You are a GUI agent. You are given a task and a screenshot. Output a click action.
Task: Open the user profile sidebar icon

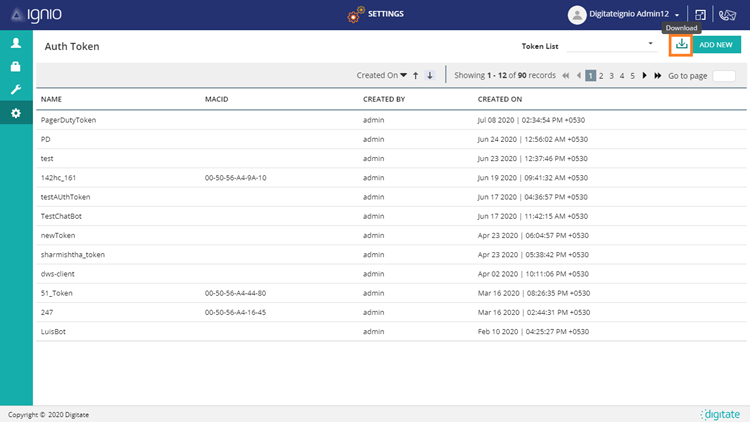point(16,44)
